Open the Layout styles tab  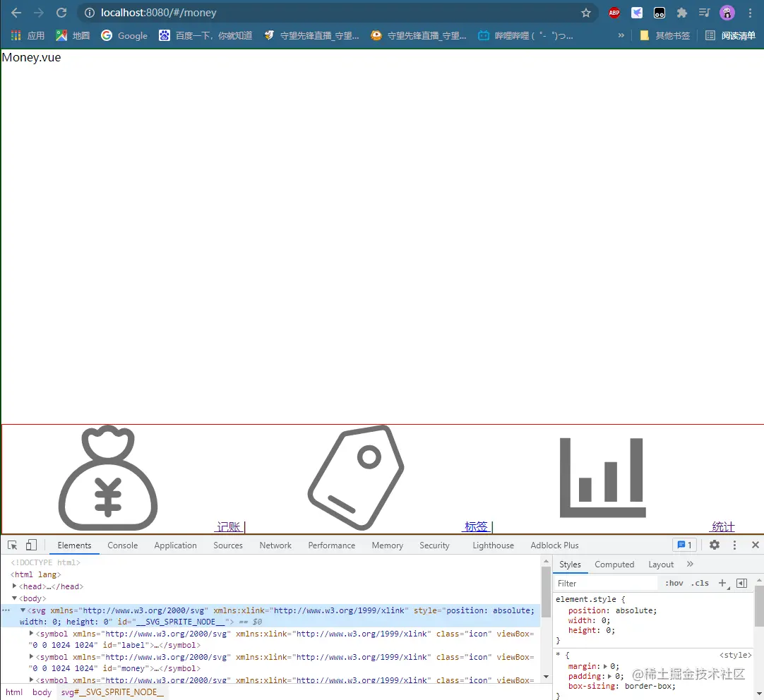661,565
